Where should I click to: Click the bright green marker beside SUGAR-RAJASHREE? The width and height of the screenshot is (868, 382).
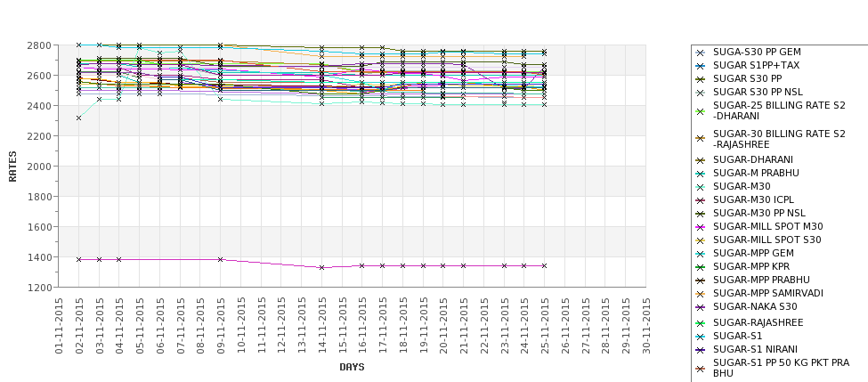click(x=701, y=322)
